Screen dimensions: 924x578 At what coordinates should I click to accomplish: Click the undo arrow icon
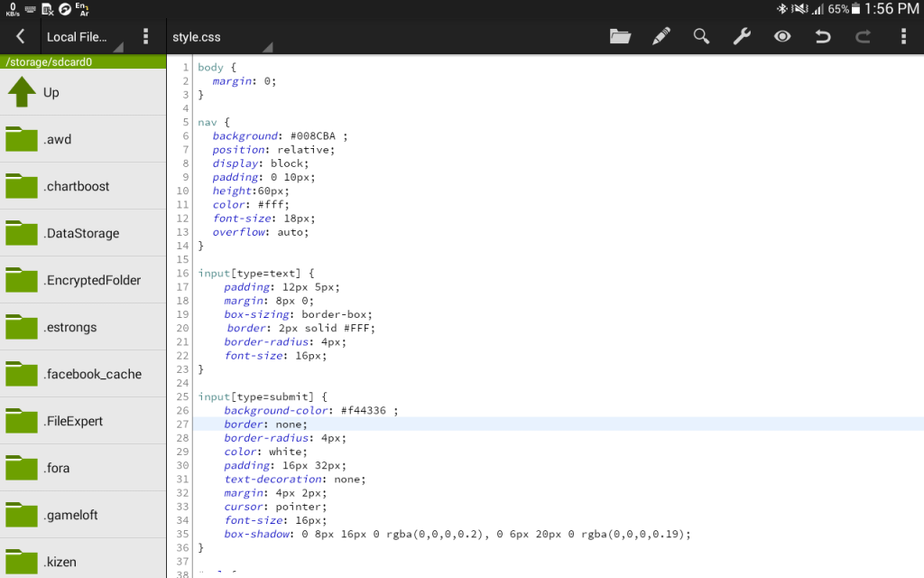pyautogui.click(x=823, y=37)
